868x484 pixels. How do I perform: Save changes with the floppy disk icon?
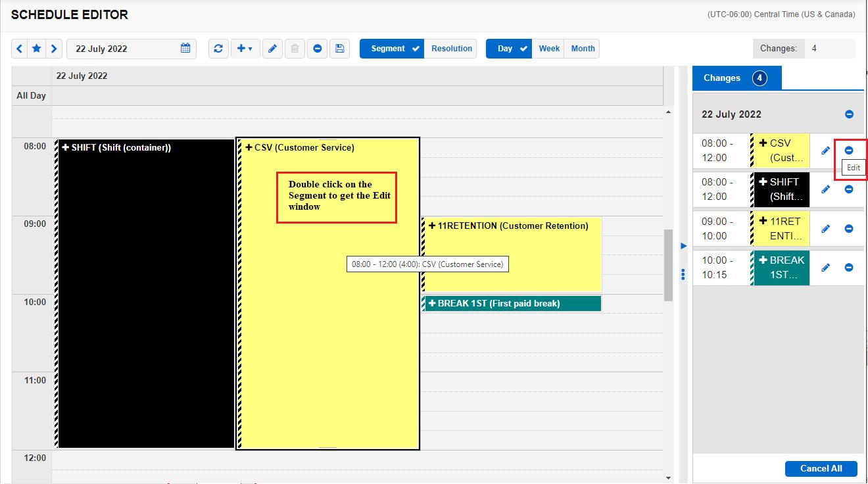(x=339, y=48)
